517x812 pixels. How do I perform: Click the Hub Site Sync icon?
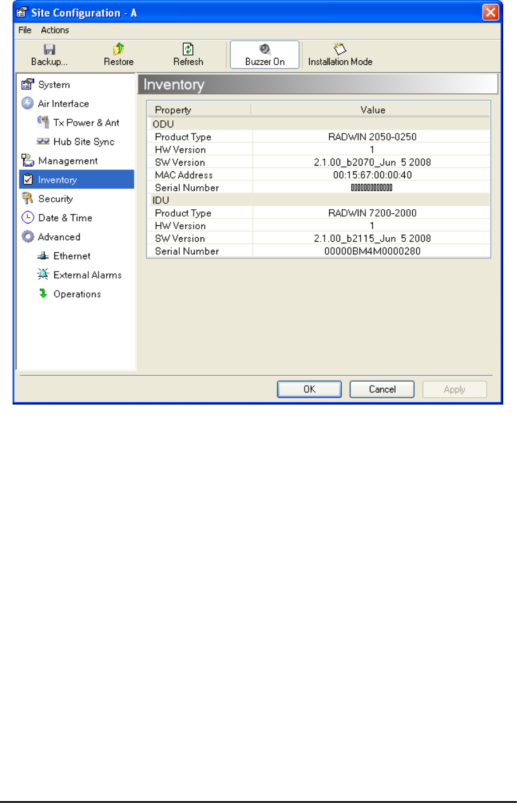point(43,141)
